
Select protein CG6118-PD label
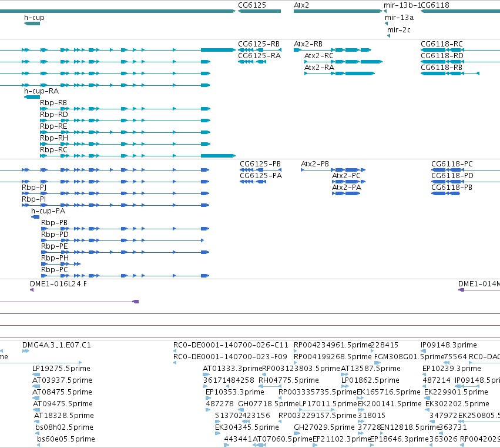coord(452,176)
